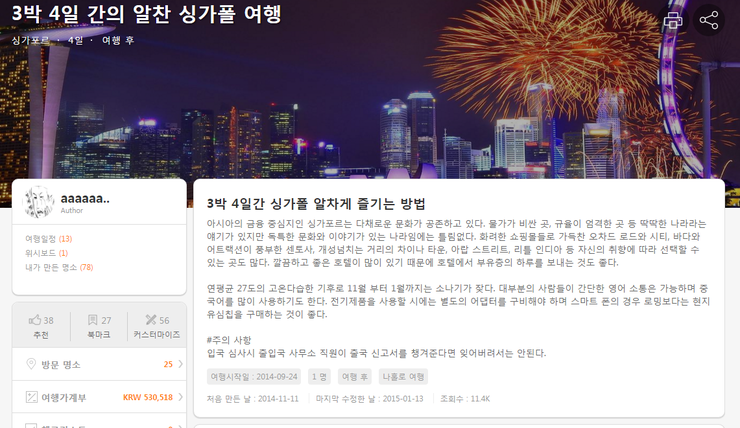Expand 방문 명소 chevron arrow
Viewport: 740px width, 428px height.
tap(180, 364)
